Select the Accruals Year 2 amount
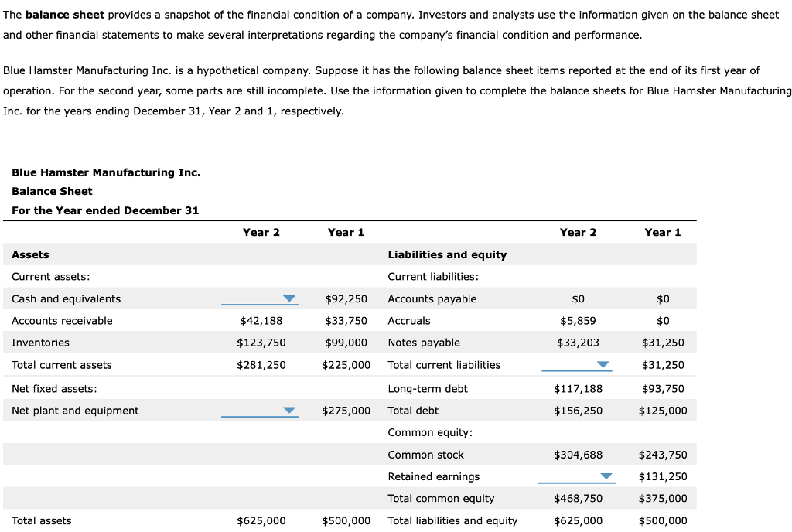The image size is (792, 532). coord(579,320)
